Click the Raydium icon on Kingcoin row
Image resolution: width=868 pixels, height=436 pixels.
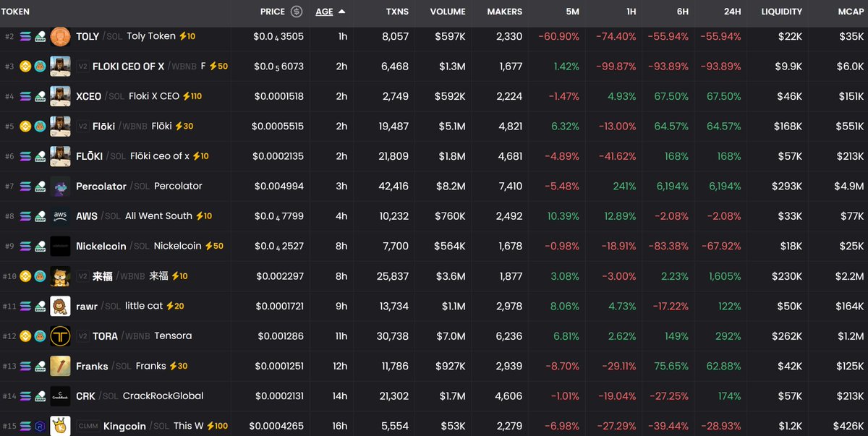coord(41,427)
